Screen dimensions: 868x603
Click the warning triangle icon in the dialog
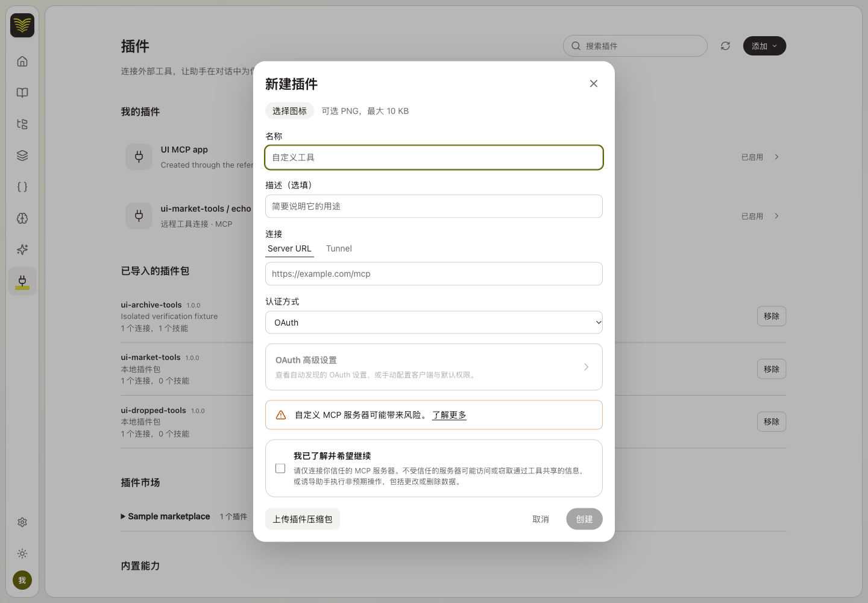coord(281,415)
